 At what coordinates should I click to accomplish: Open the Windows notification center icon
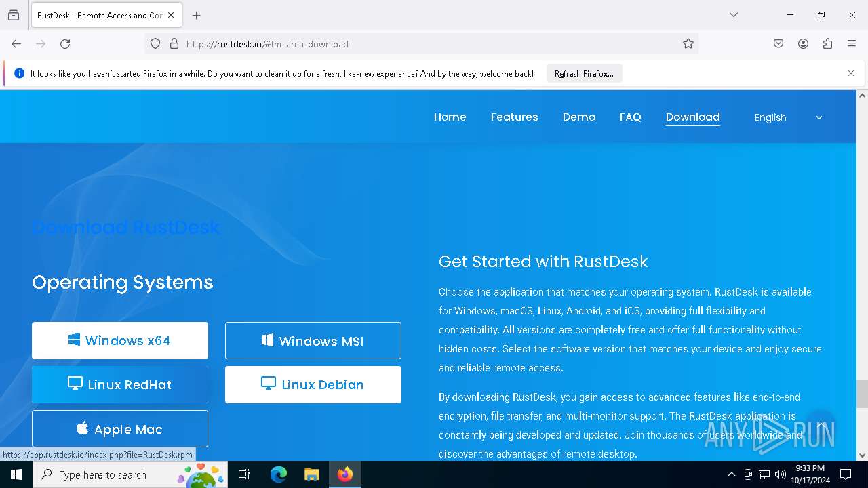[x=846, y=474]
